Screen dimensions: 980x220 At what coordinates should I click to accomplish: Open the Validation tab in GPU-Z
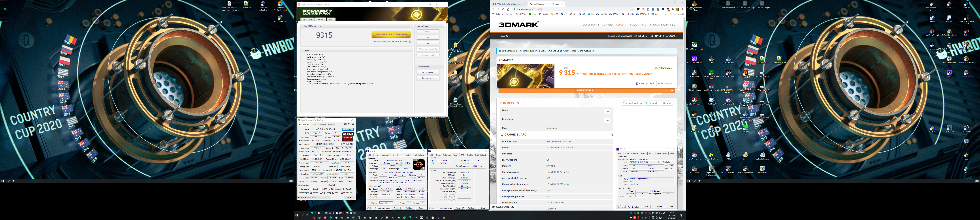click(x=331, y=125)
